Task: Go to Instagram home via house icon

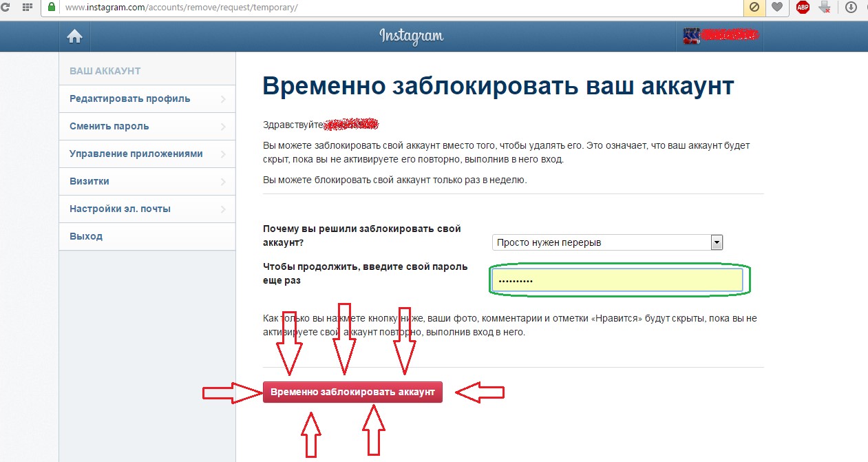Action: [x=74, y=36]
